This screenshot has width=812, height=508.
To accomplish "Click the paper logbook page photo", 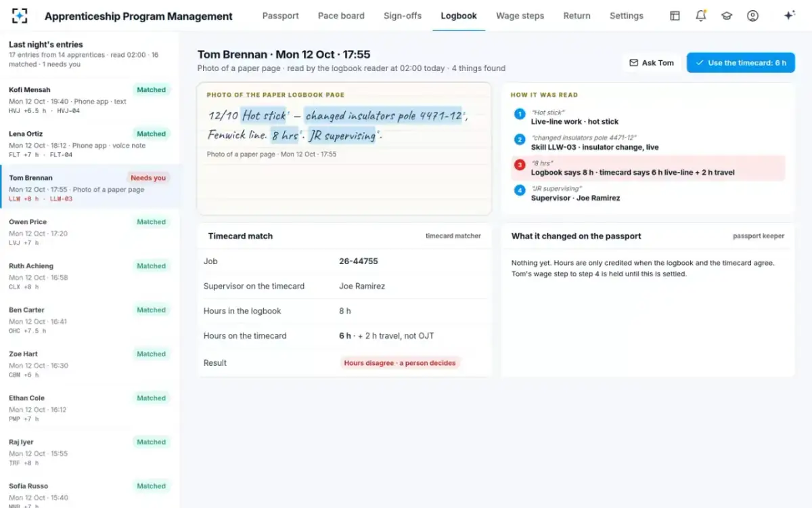I will pyautogui.click(x=344, y=148).
